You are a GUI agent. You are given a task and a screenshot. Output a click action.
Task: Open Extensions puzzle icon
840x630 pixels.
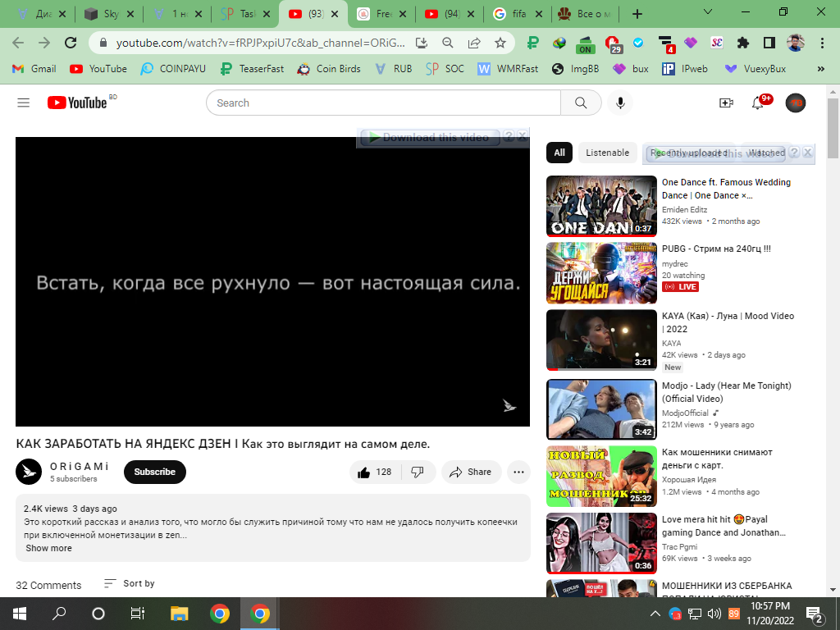(743, 43)
